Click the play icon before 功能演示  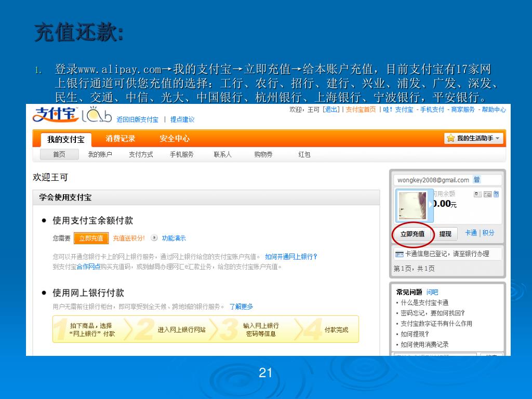click(x=154, y=238)
